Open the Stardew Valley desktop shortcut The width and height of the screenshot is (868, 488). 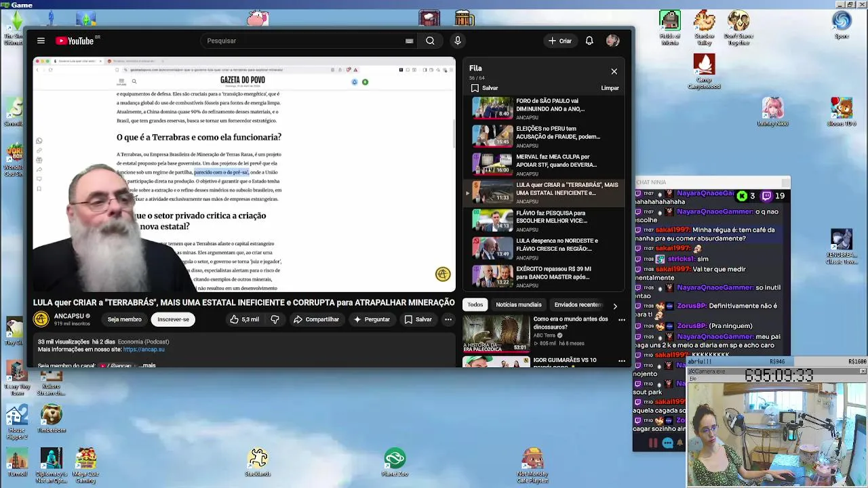coord(705,27)
